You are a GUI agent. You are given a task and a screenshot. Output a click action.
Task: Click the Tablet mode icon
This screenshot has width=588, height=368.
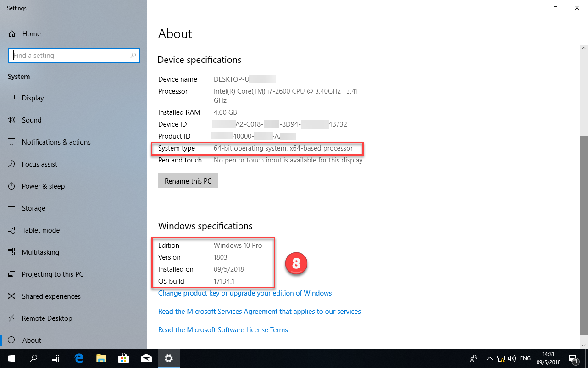click(x=12, y=230)
